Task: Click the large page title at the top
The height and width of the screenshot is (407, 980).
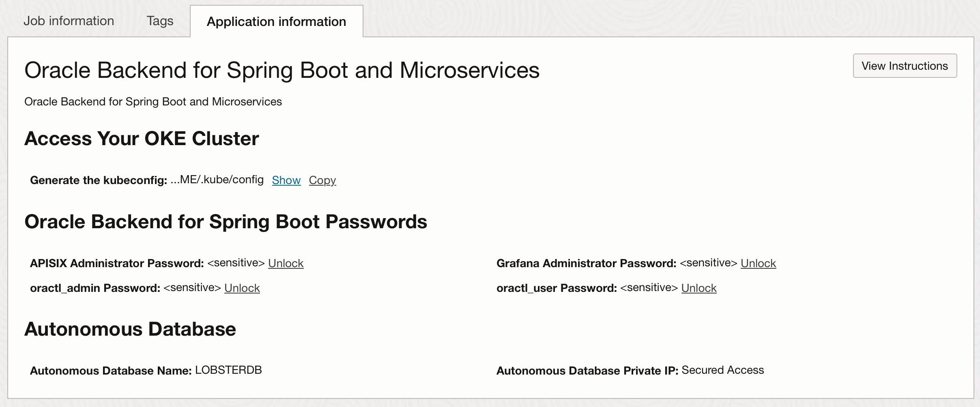Action: (x=282, y=71)
